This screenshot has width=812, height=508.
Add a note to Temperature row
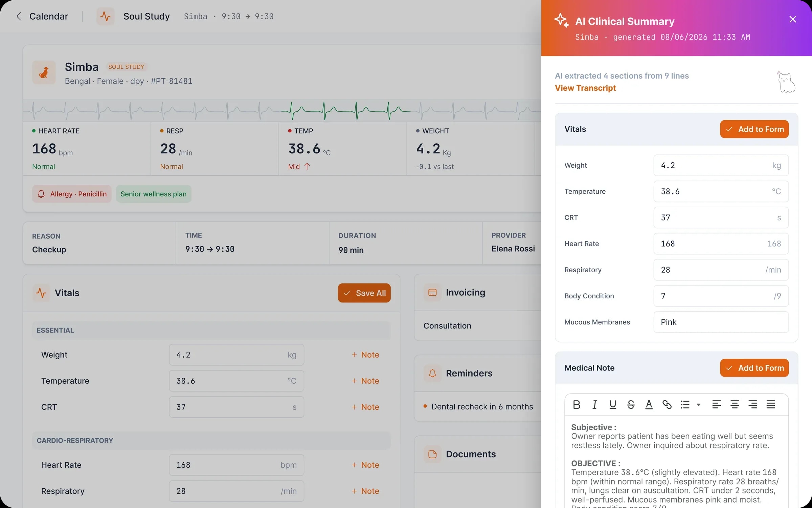365,381
